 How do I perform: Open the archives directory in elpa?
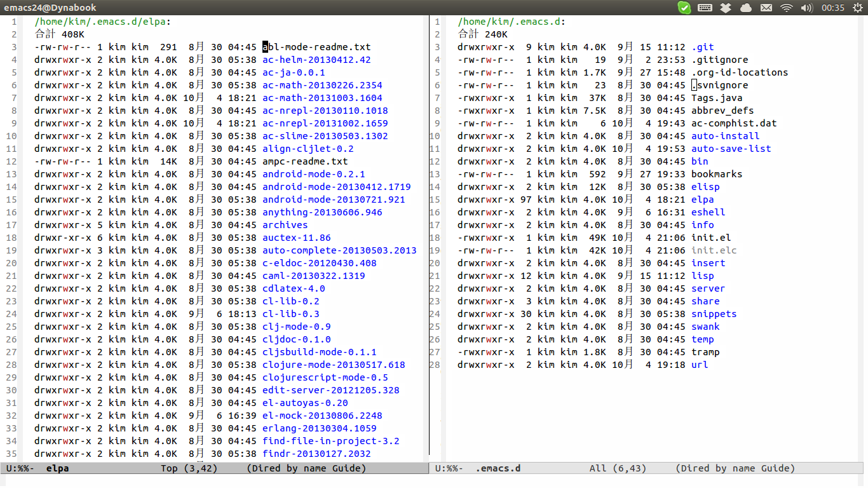pyautogui.click(x=285, y=225)
